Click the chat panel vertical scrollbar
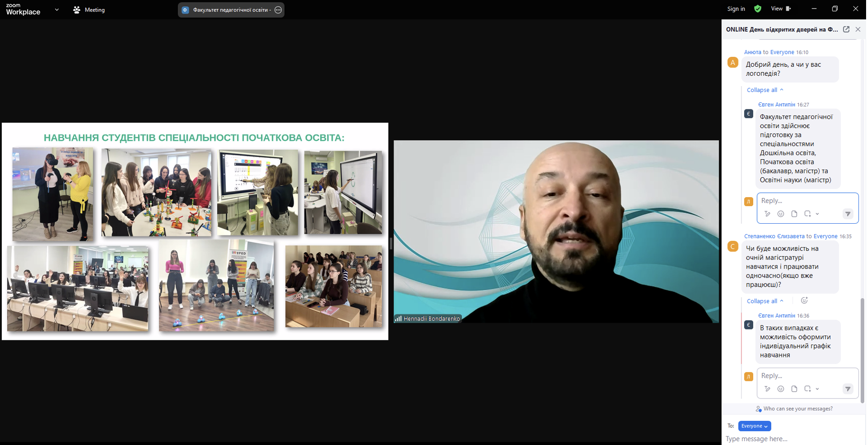Viewport: 868px width, 445px height. click(x=862, y=350)
